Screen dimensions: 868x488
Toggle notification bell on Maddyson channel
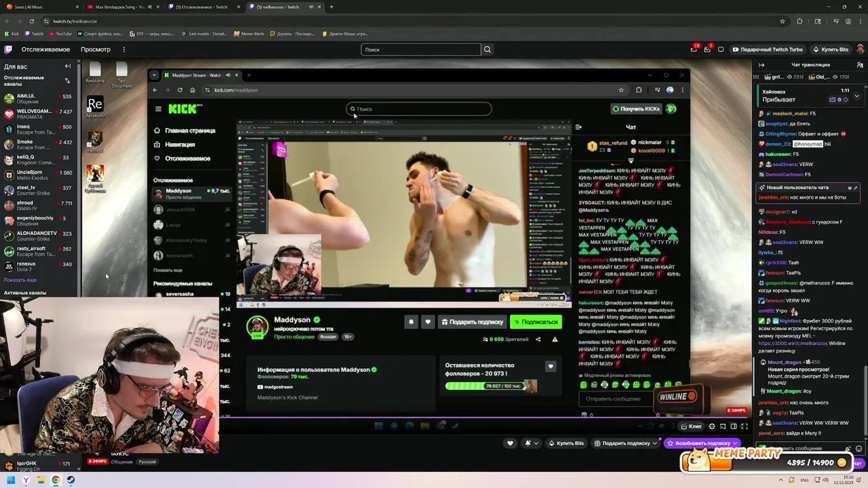pos(411,322)
